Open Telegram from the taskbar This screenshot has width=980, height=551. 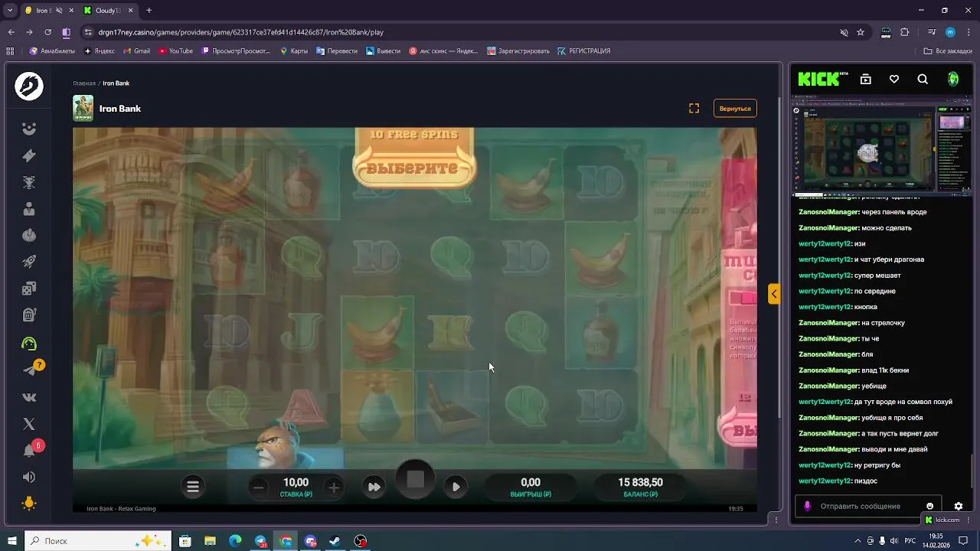(x=260, y=541)
